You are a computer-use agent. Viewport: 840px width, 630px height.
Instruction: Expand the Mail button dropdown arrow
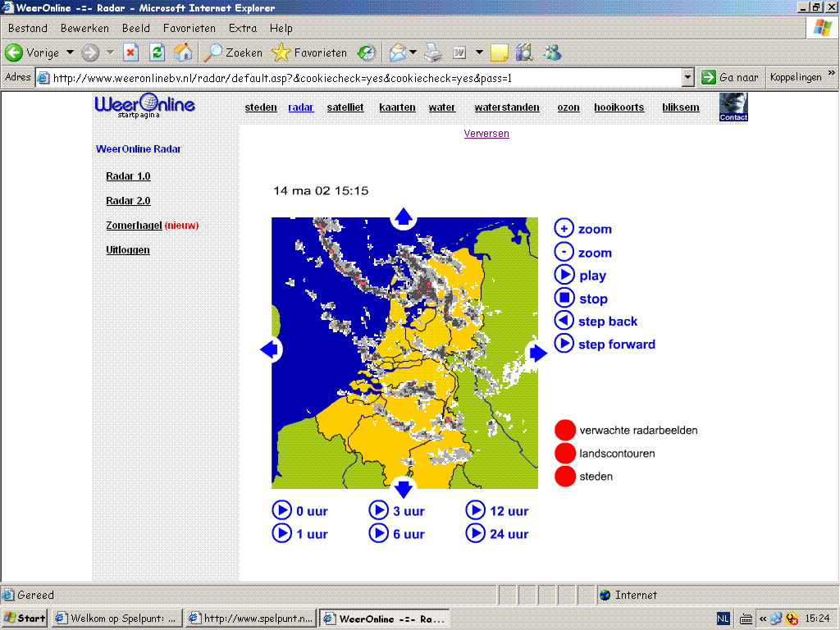pyautogui.click(x=413, y=52)
